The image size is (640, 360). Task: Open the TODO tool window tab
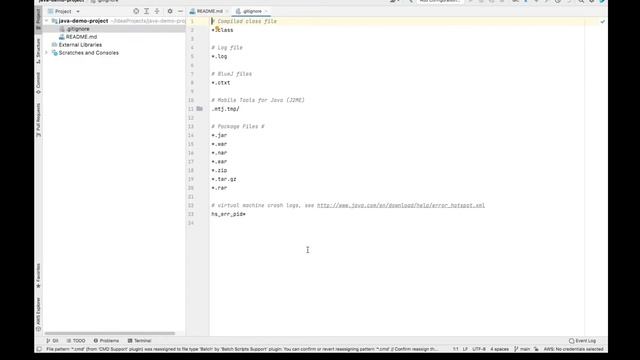[76, 340]
